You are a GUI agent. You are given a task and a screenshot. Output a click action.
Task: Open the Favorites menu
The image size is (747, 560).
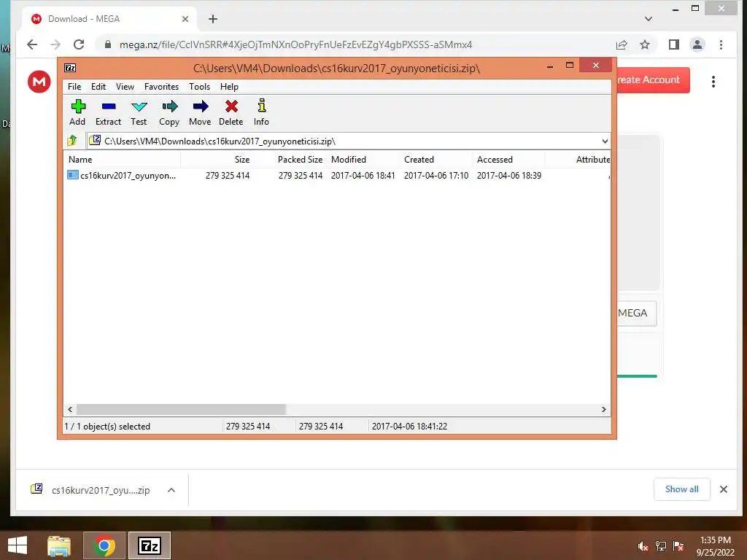pyautogui.click(x=161, y=87)
